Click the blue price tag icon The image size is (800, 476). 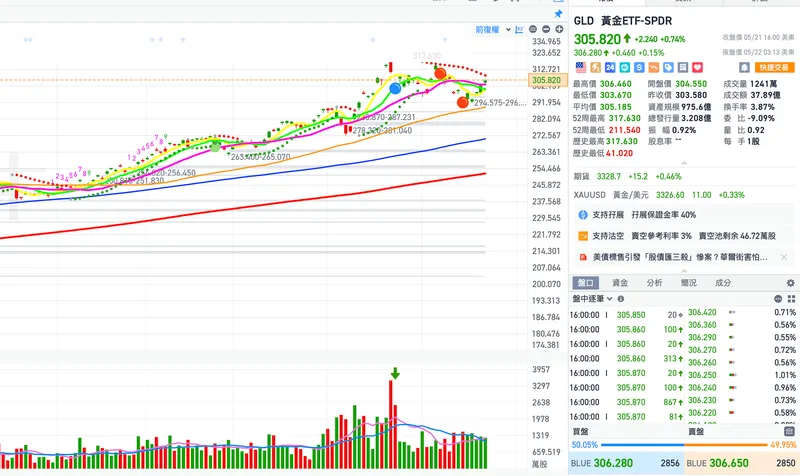pos(668,67)
